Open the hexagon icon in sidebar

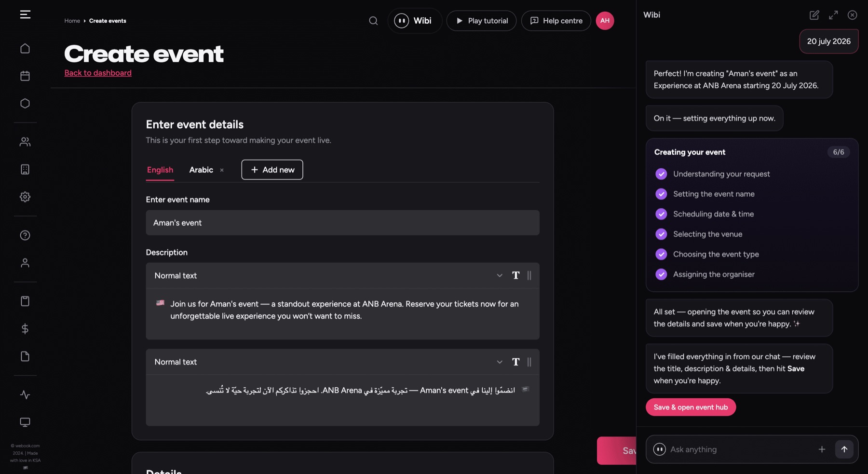[25, 103]
